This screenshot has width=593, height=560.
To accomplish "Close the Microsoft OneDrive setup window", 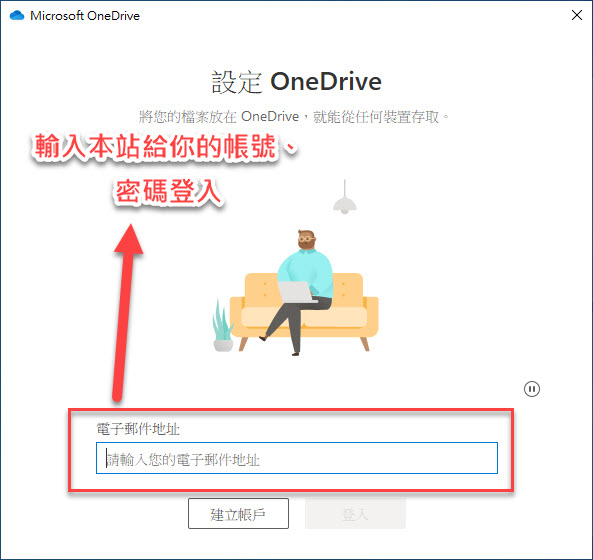I will [577, 15].
